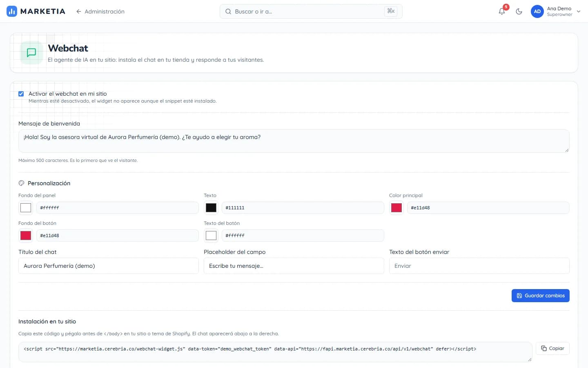Image resolution: width=588 pixels, height=368 pixels.
Task: Edit the Fondo del botón hex field
Action: pyautogui.click(x=117, y=236)
